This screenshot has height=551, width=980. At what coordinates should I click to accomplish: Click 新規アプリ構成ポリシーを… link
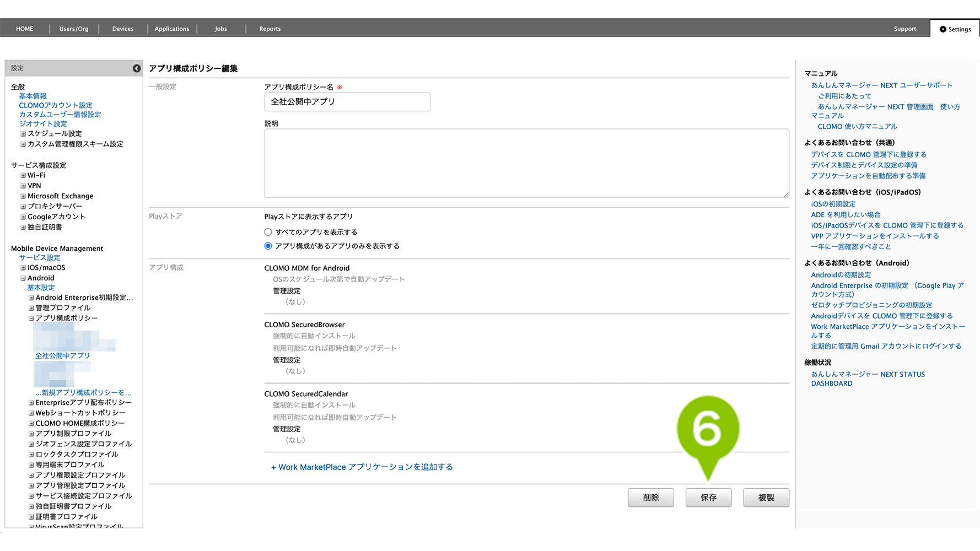coord(83,393)
